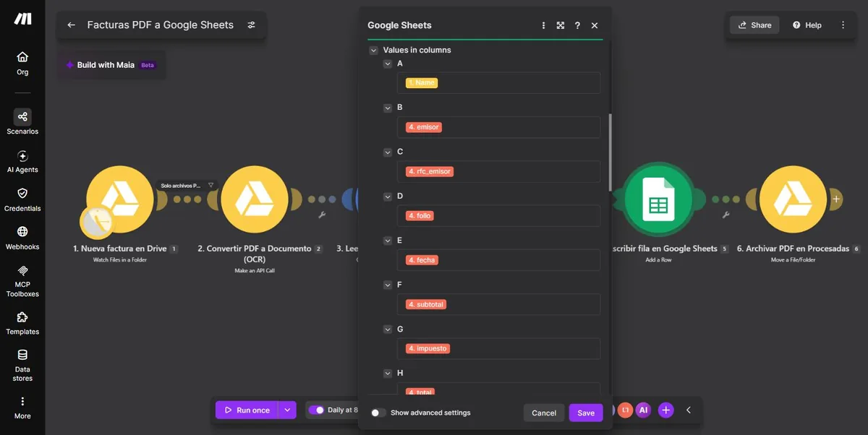Go back using the arrow beside scenario title
Viewport: 868px width, 435px height.
click(71, 25)
